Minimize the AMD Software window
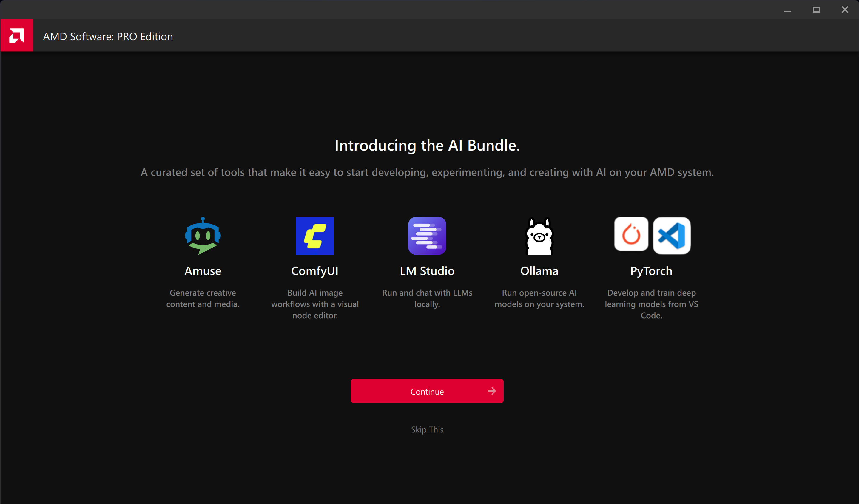Image resolution: width=859 pixels, height=504 pixels. tap(787, 10)
